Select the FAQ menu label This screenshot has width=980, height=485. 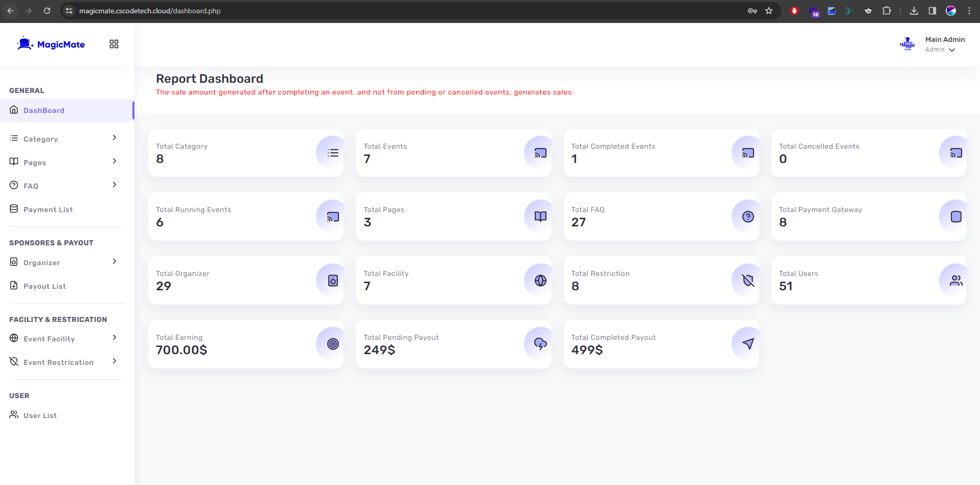click(31, 186)
